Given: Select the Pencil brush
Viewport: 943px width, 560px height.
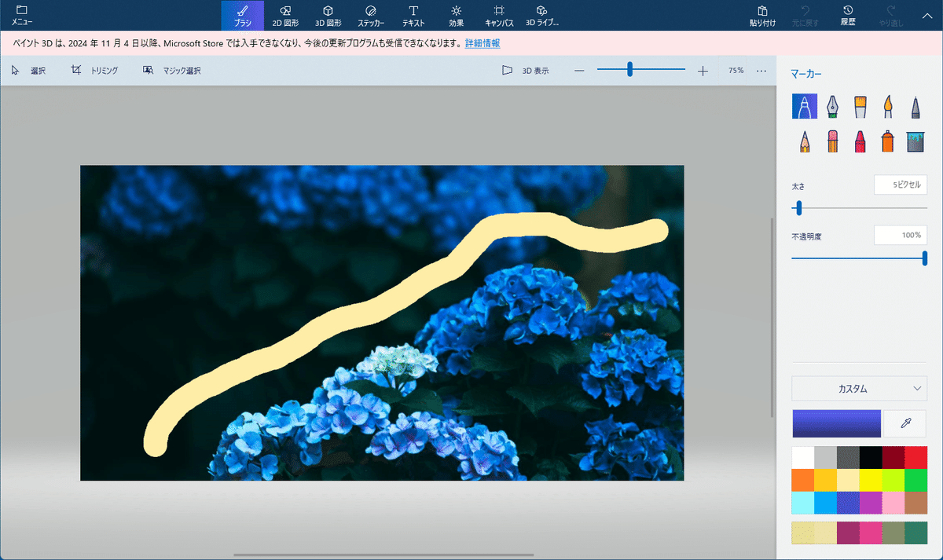Looking at the screenshot, I should click(x=804, y=141).
